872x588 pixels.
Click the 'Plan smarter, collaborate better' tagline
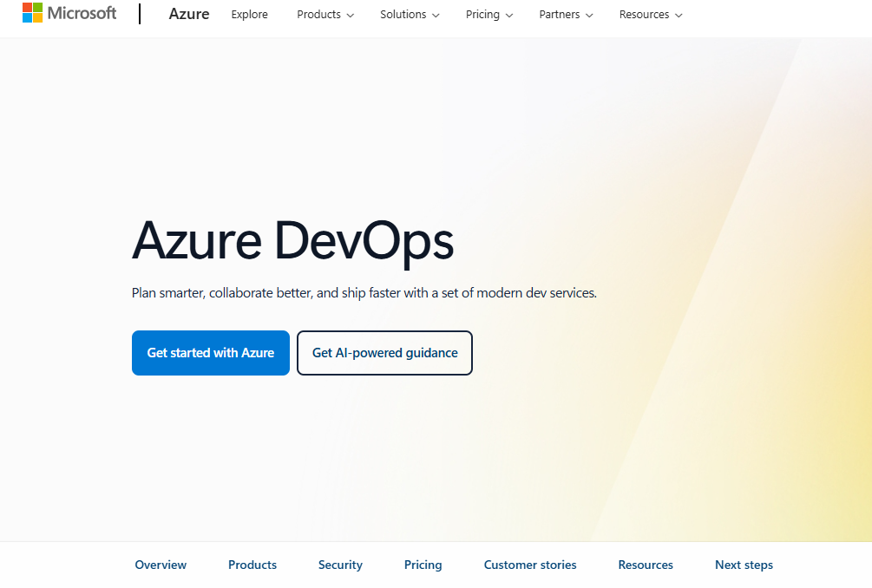[364, 293]
